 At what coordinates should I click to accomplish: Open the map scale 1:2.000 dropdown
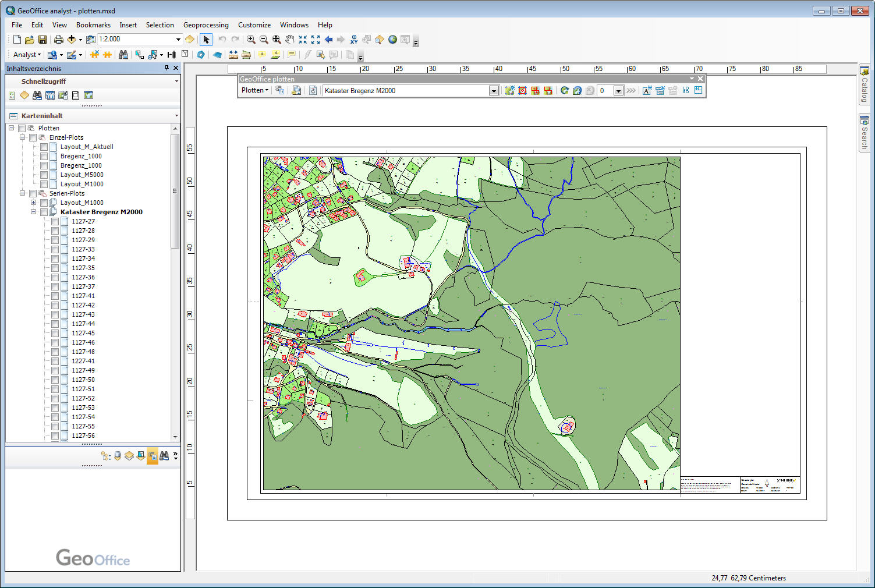click(x=178, y=39)
